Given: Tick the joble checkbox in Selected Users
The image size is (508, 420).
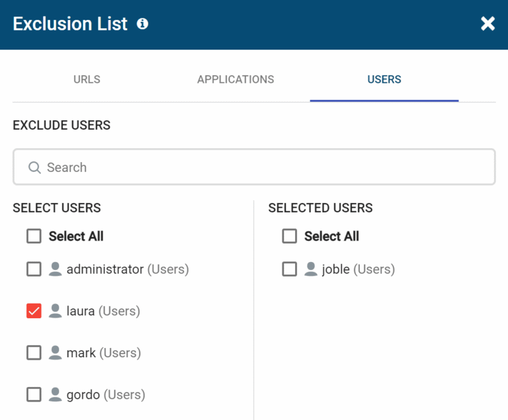Looking at the screenshot, I should coord(289,269).
